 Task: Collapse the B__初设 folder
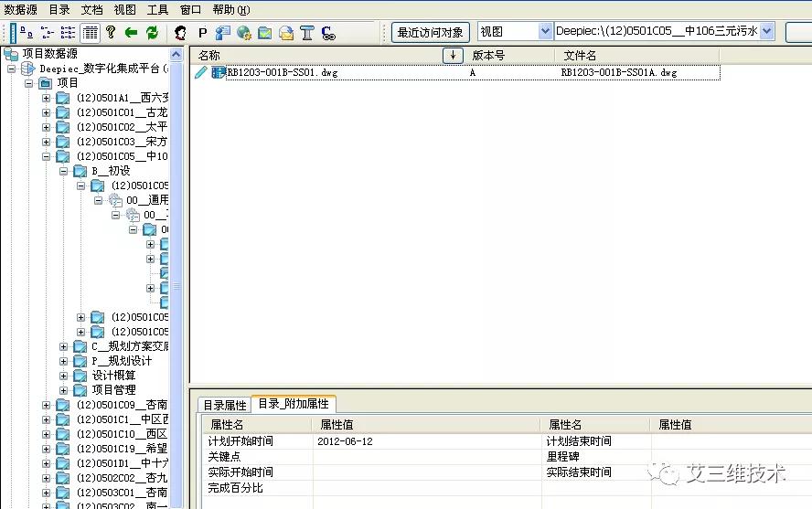click(64, 171)
